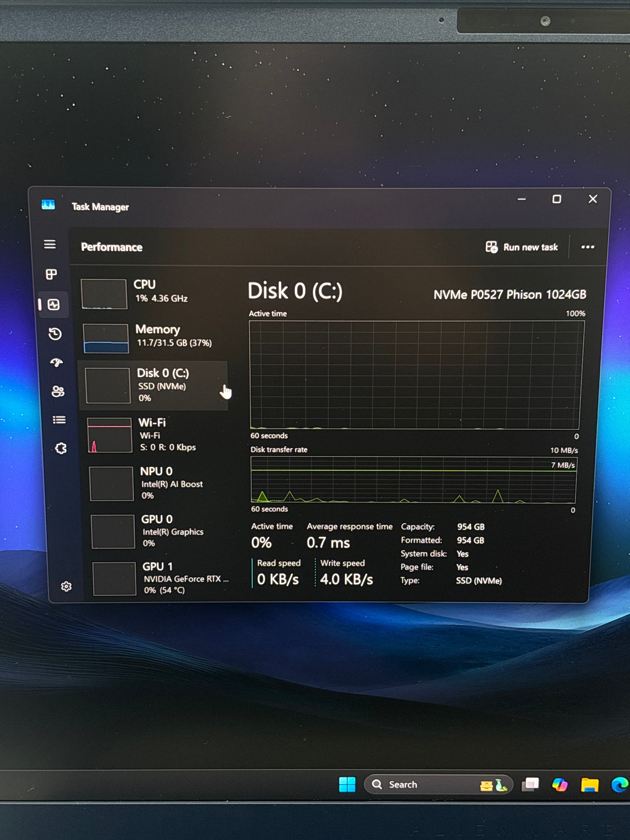The image size is (630, 840).
Task: Open the Services page icon
Action: (61, 449)
